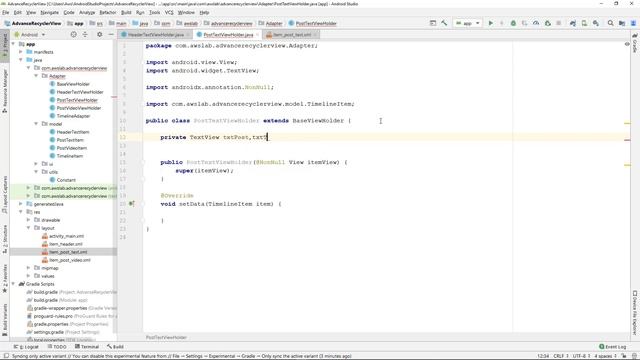Open the Build tool window

pyautogui.click(x=116, y=347)
